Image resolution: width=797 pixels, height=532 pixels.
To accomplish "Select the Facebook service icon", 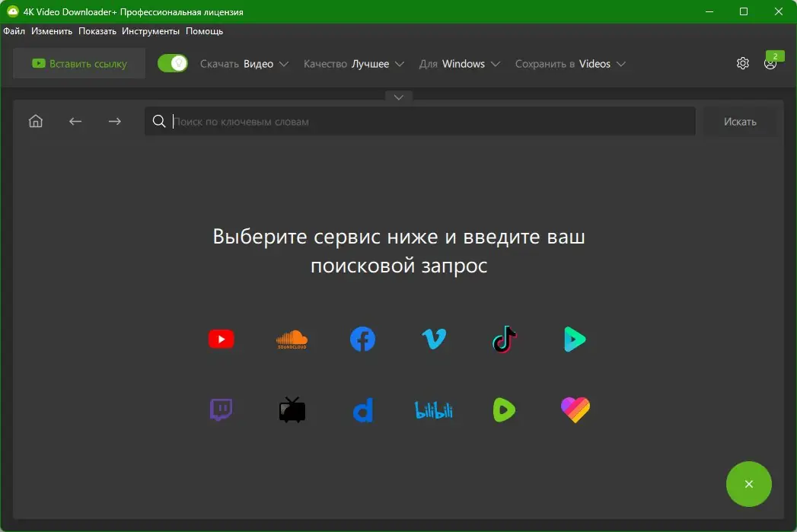I will [362, 339].
